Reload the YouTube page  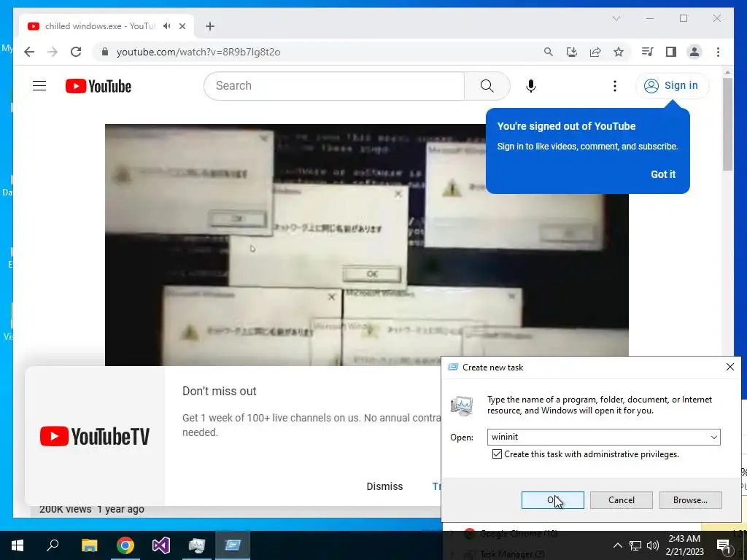(76, 52)
